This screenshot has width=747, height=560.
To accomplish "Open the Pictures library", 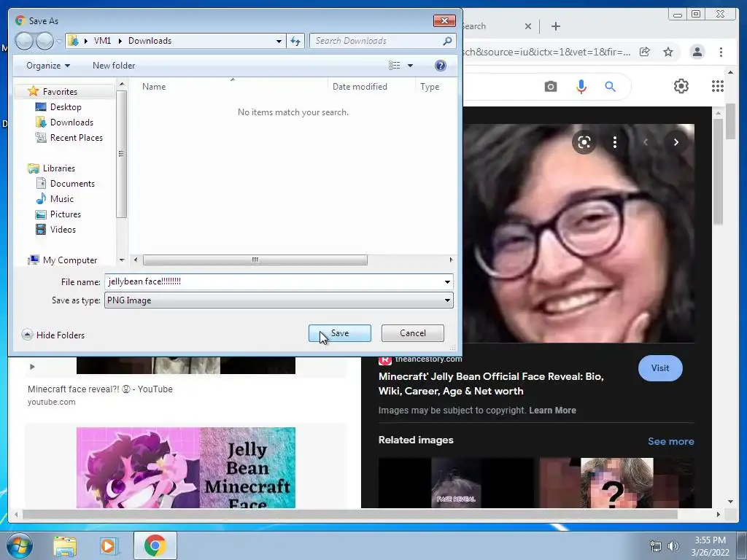I will point(65,214).
